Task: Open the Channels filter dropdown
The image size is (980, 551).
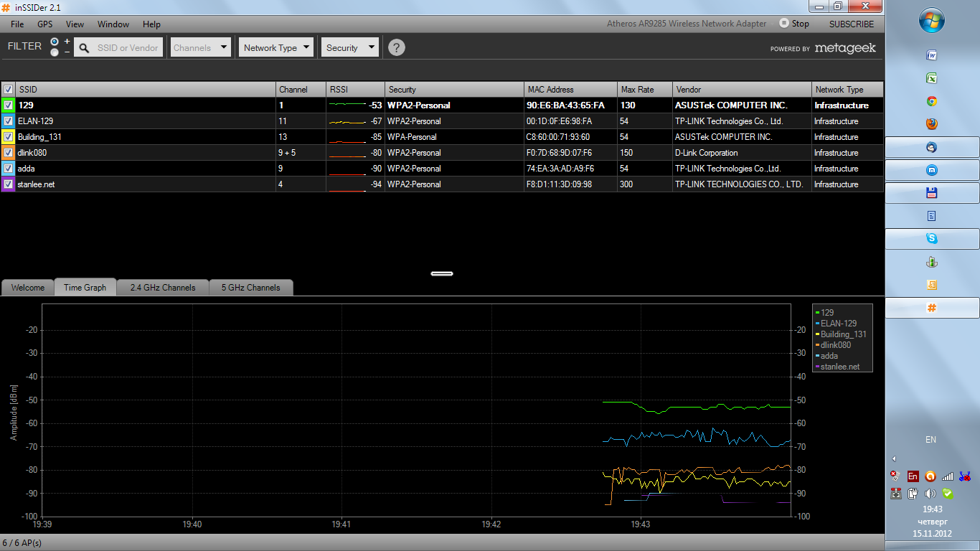Action: click(200, 47)
